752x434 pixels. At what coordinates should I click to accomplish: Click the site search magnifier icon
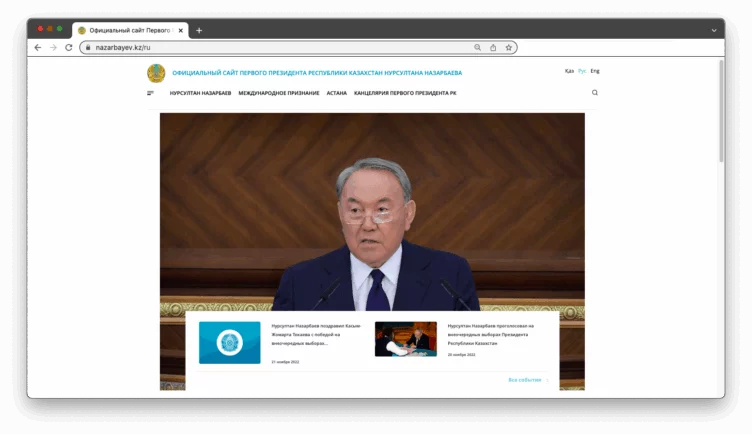(595, 93)
